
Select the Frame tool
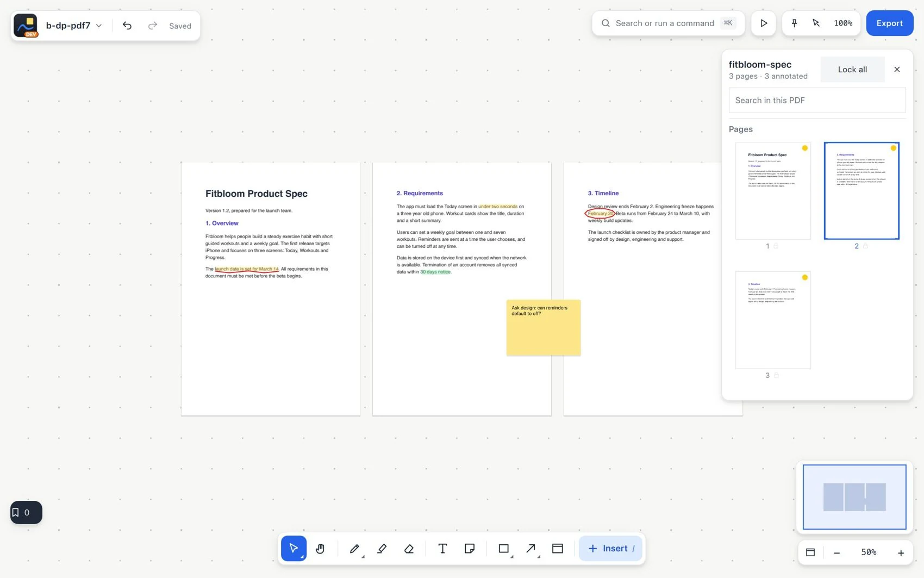coord(558,548)
